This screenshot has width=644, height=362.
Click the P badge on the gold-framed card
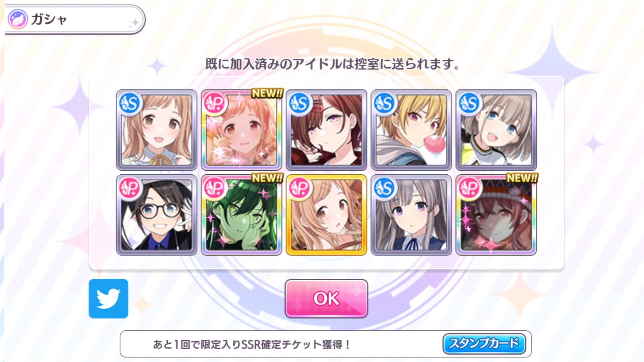click(300, 188)
